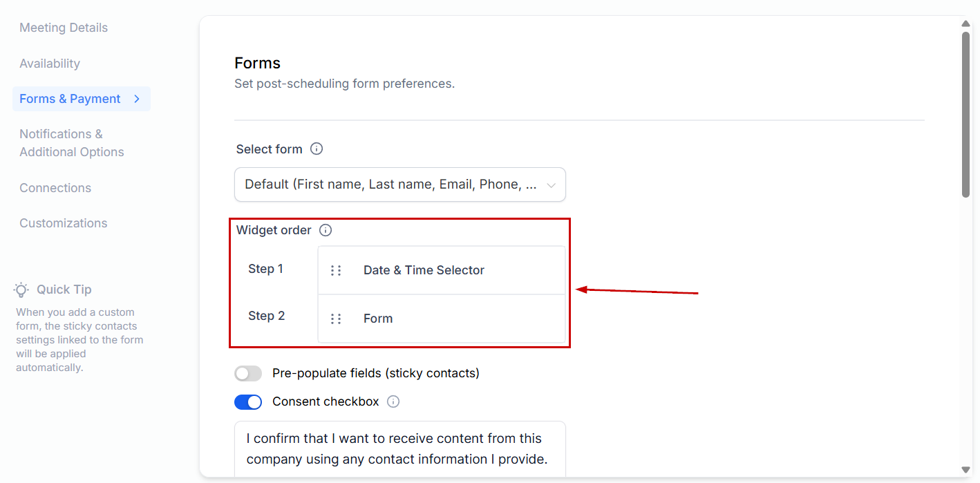Click the consent message text field
The height and width of the screenshot is (483, 980).
tap(399, 448)
